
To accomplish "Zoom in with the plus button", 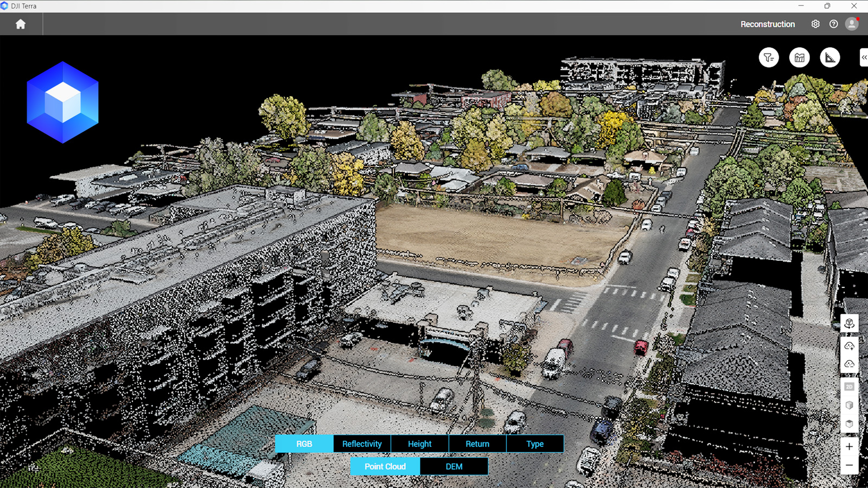I will 850,447.
